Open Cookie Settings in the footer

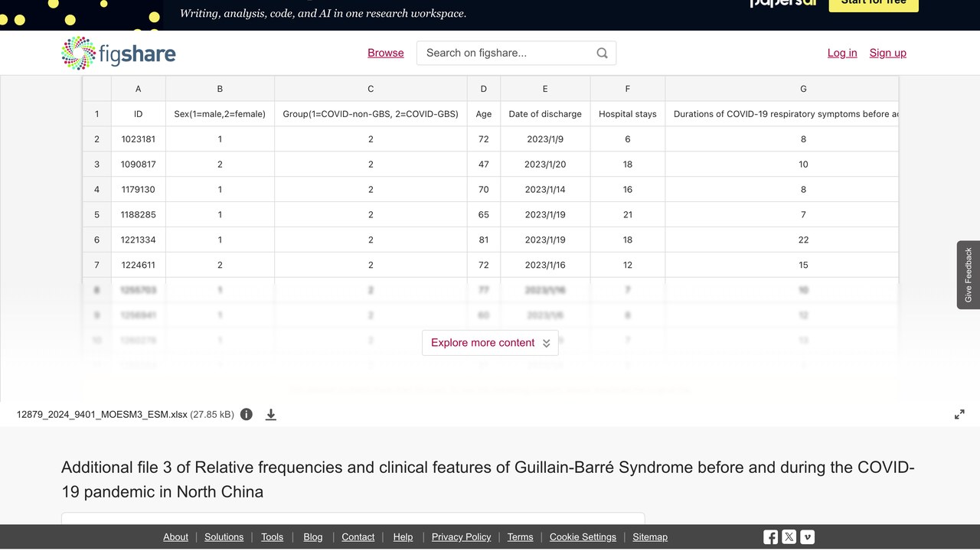583,537
